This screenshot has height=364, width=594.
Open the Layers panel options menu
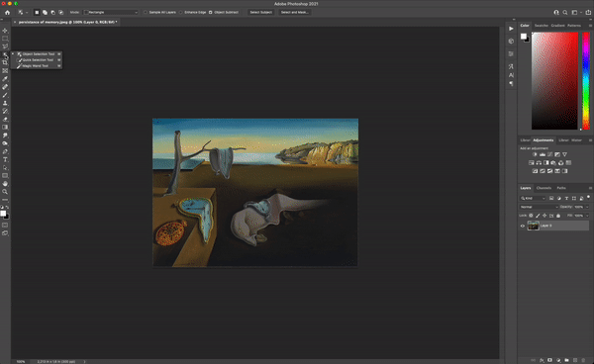click(590, 188)
